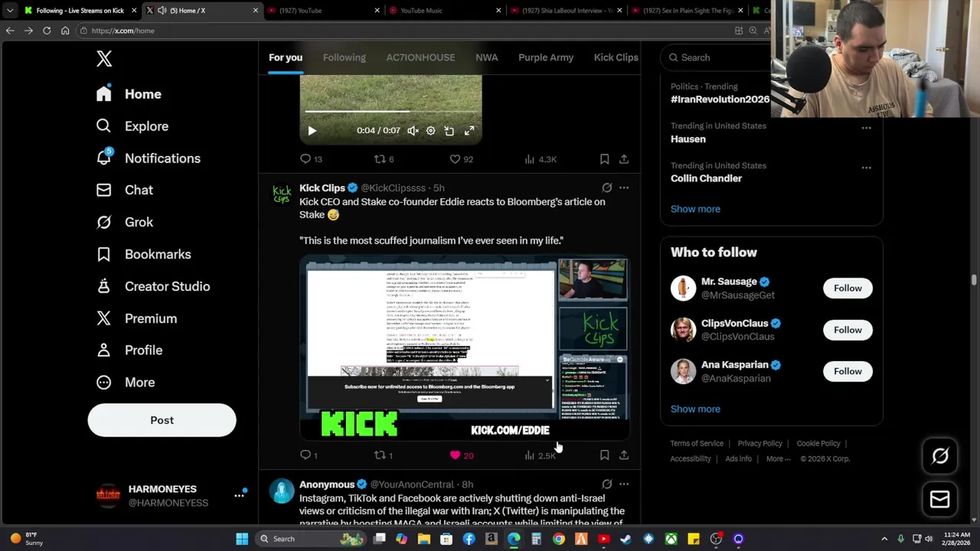Open Explore in sidebar
This screenshot has width=980, height=551.
132,126
